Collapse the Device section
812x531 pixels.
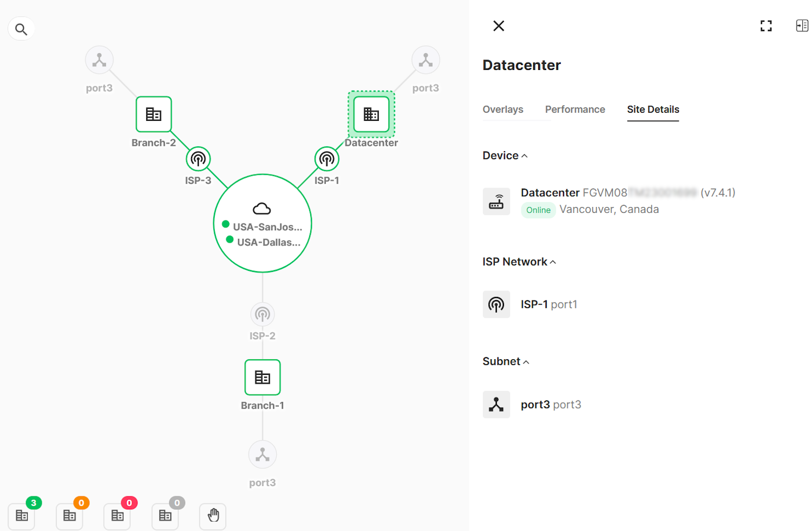(x=525, y=155)
